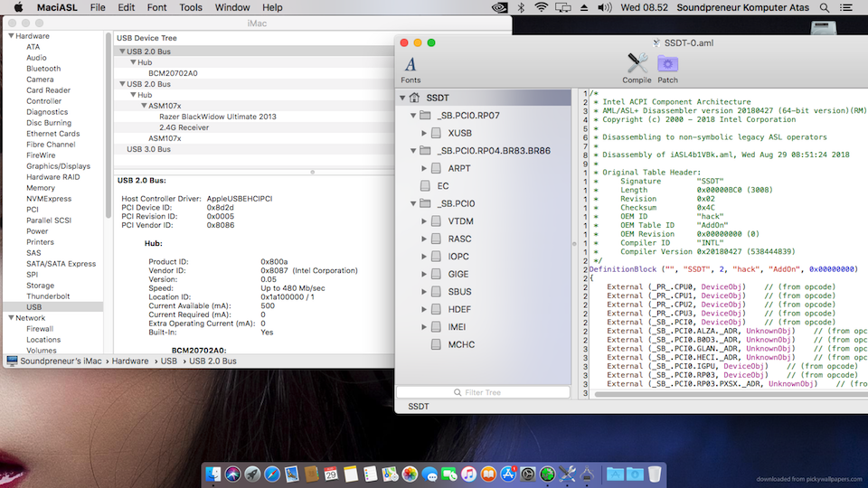Image resolution: width=868 pixels, height=488 pixels.
Task: Open the Help menu
Action: (x=272, y=8)
